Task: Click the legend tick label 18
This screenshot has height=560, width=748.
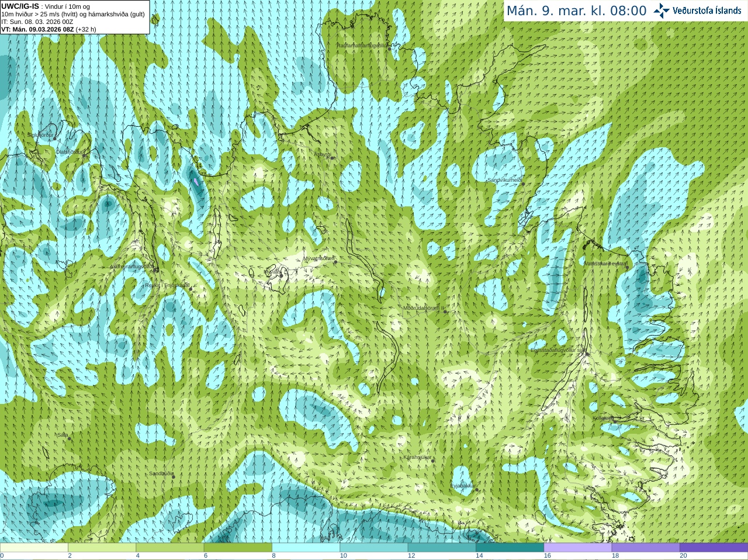Action: [615, 556]
